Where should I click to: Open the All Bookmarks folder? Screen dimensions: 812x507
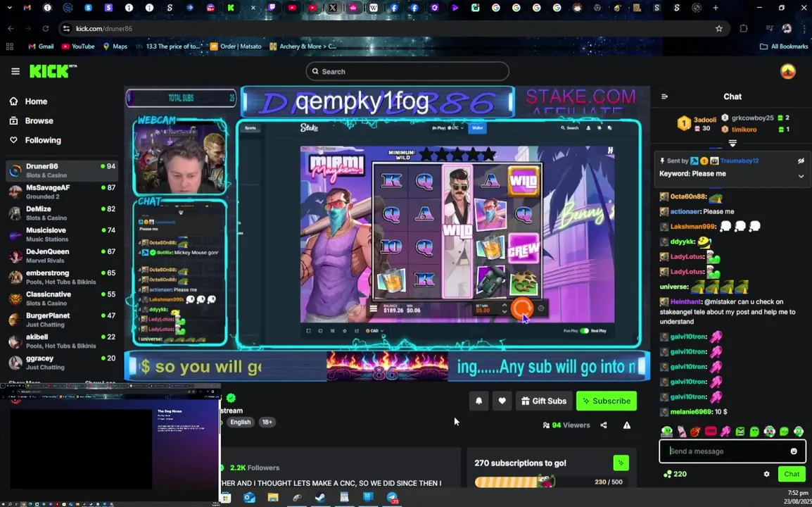click(x=784, y=46)
